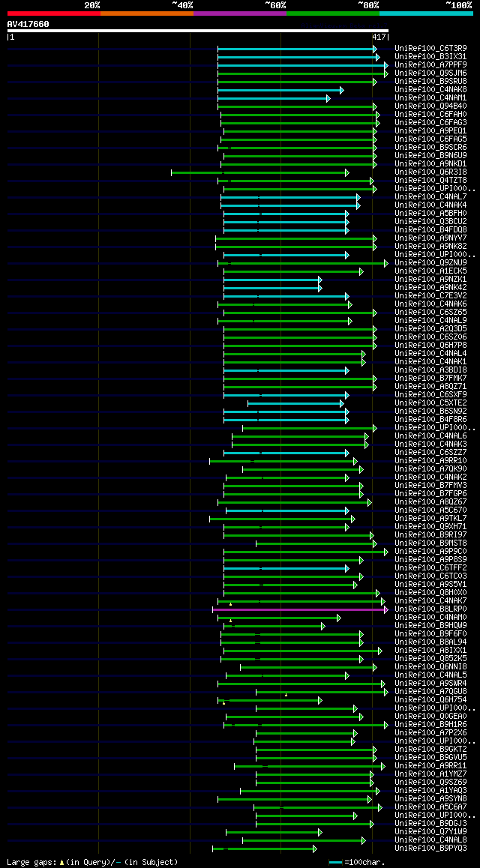Select the UniRef100_B9GKT2 label
The height and width of the screenshot is (868, 480).
(430, 750)
